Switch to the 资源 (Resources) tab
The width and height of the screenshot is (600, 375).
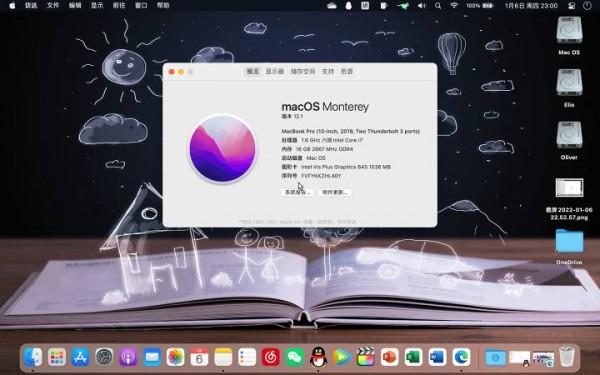[347, 72]
